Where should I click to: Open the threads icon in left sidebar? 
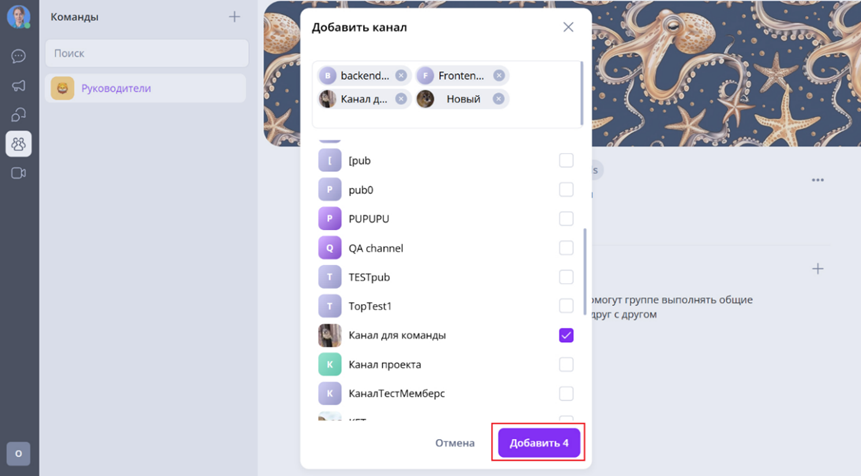point(18,115)
